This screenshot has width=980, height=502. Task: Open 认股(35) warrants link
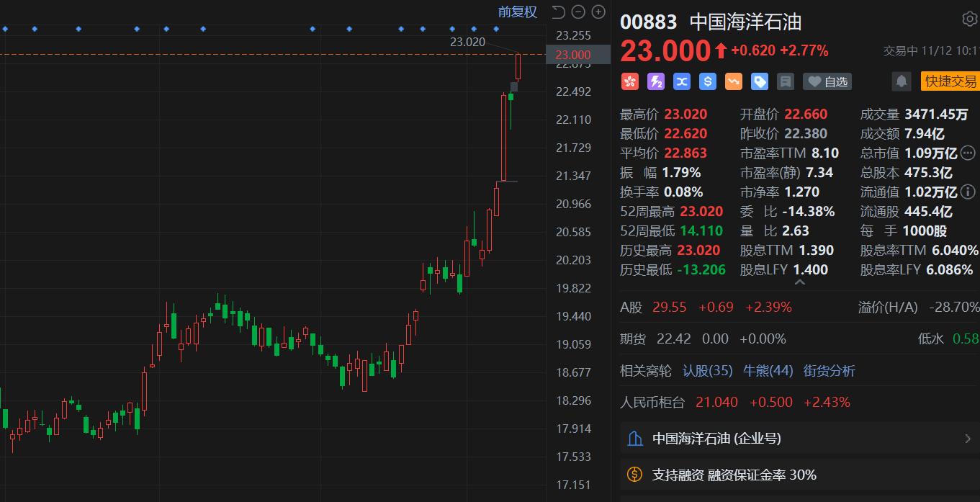pos(707,371)
